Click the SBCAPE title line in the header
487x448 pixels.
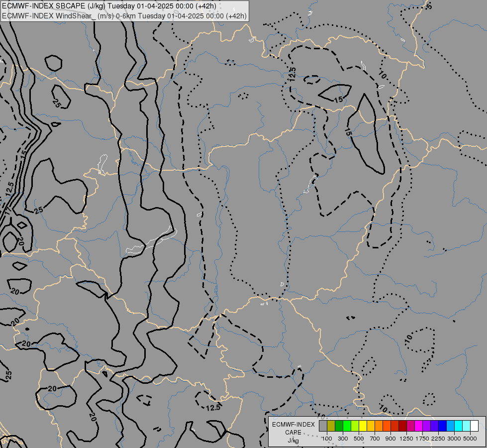pyautogui.click(x=109, y=6)
